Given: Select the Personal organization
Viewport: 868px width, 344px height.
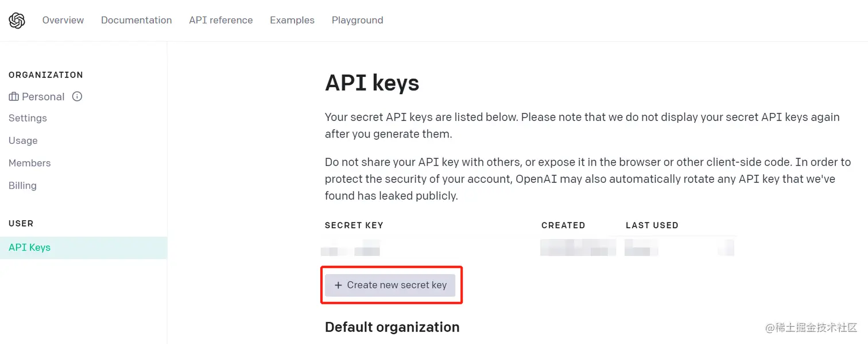Looking at the screenshot, I should click(43, 96).
